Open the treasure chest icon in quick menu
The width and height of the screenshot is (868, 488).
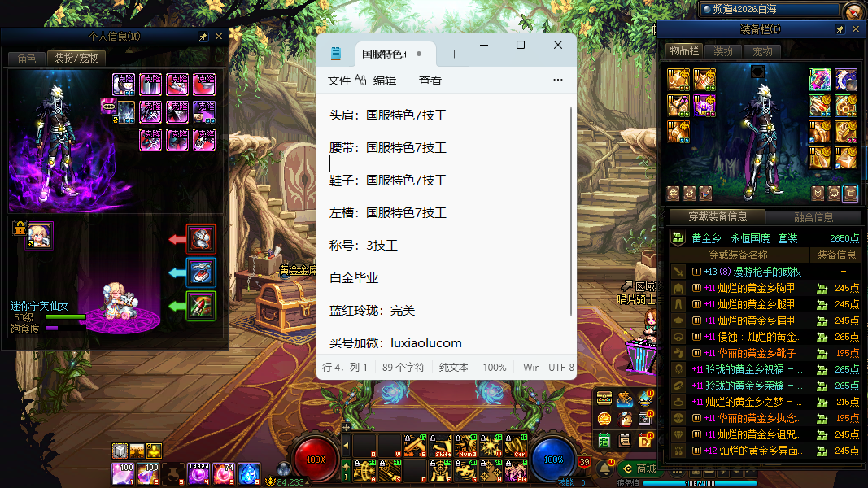604,398
